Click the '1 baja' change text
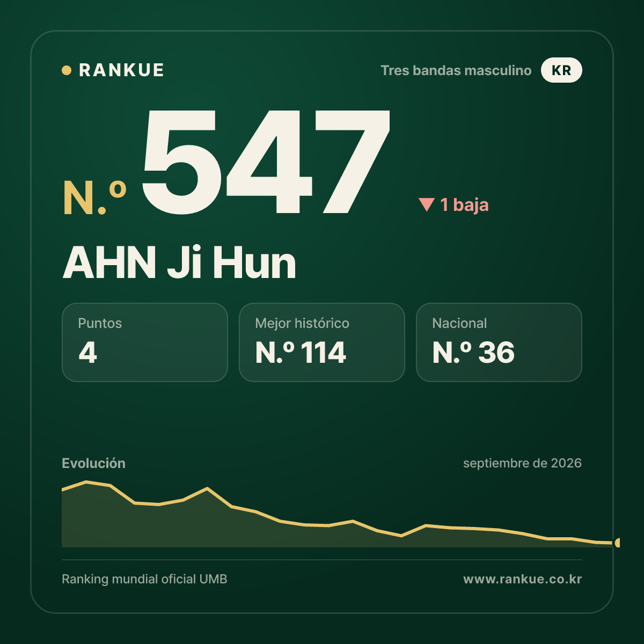 point(464,204)
